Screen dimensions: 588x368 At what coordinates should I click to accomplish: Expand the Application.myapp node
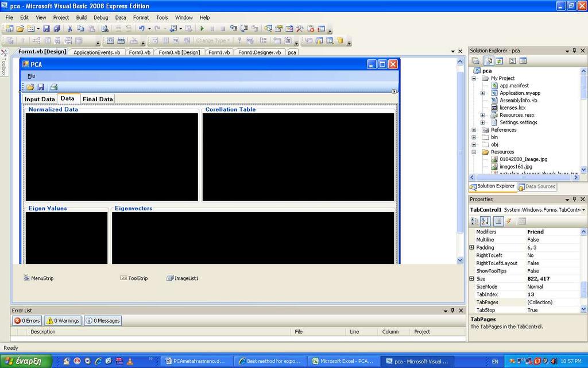(x=482, y=93)
